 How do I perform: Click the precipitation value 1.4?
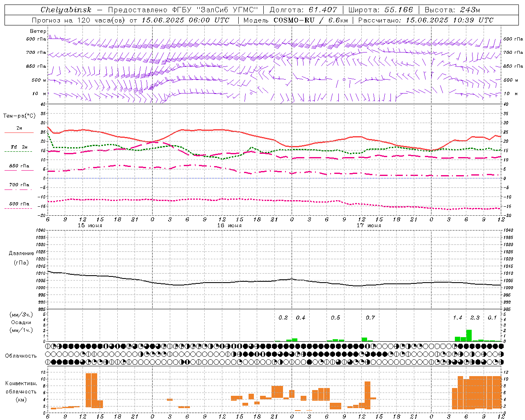pyautogui.click(x=457, y=318)
